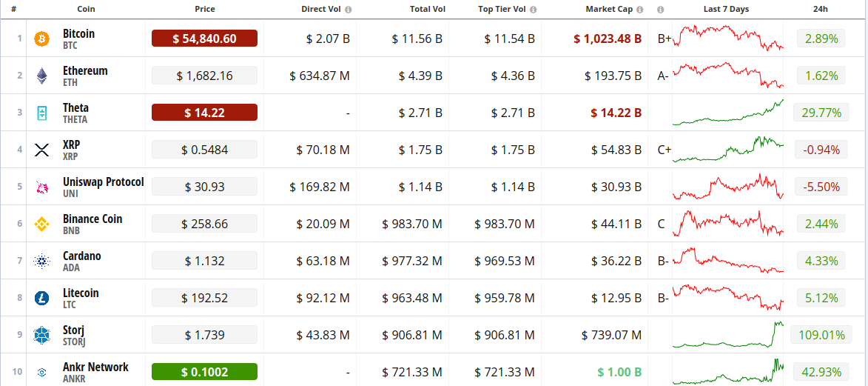Click the Litecoin logo icon

(x=42, y=299)
